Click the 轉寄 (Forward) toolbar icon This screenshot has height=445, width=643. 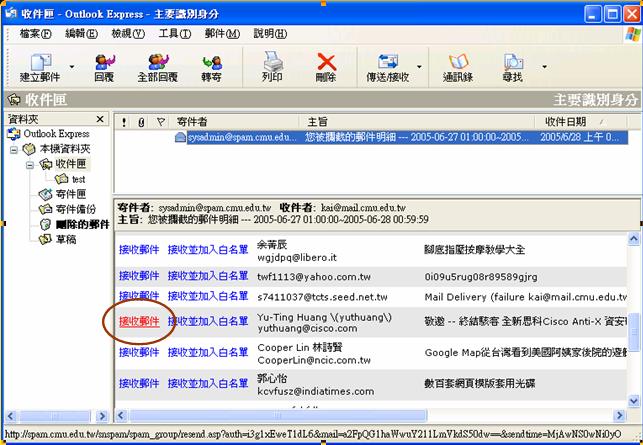click(x=212, y=67)
